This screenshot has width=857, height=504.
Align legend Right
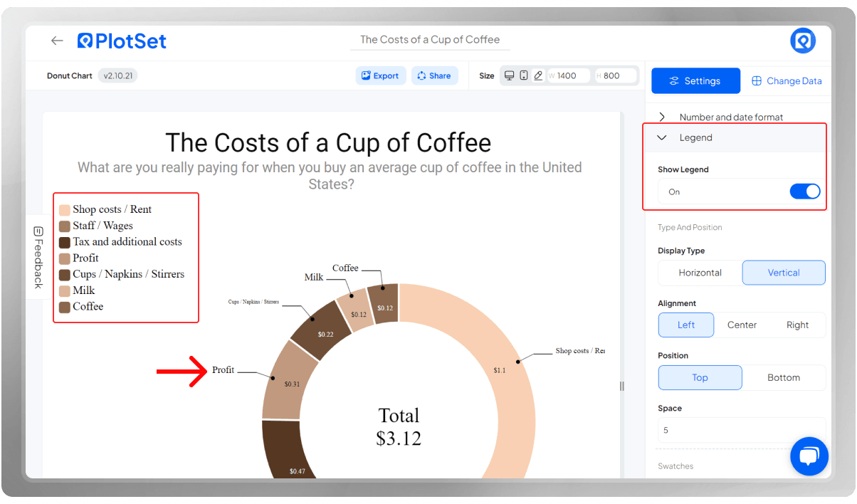pyautogui.click(x=797, y=325)
